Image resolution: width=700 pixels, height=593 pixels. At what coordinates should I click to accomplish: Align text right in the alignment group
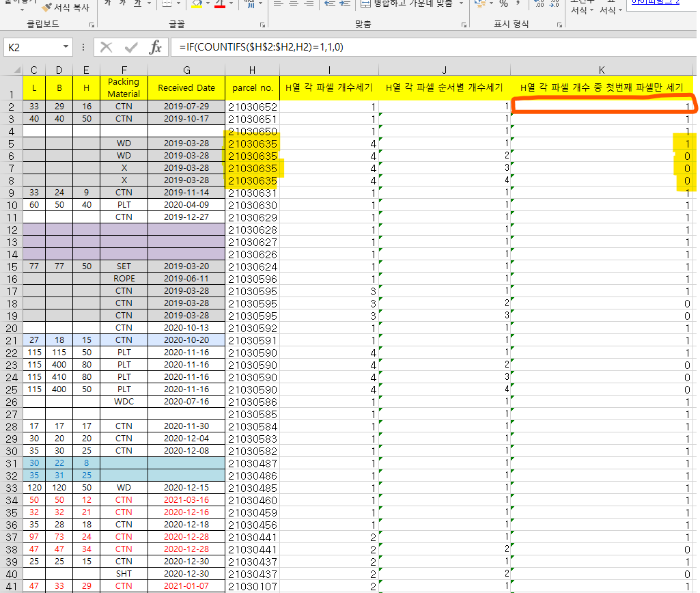point(309,4)
